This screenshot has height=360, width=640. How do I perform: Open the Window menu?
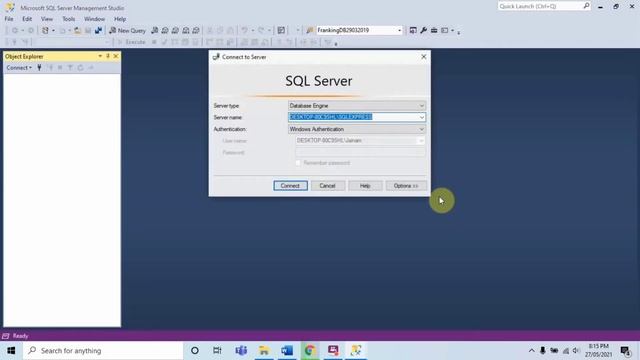[x=94, y=19]
